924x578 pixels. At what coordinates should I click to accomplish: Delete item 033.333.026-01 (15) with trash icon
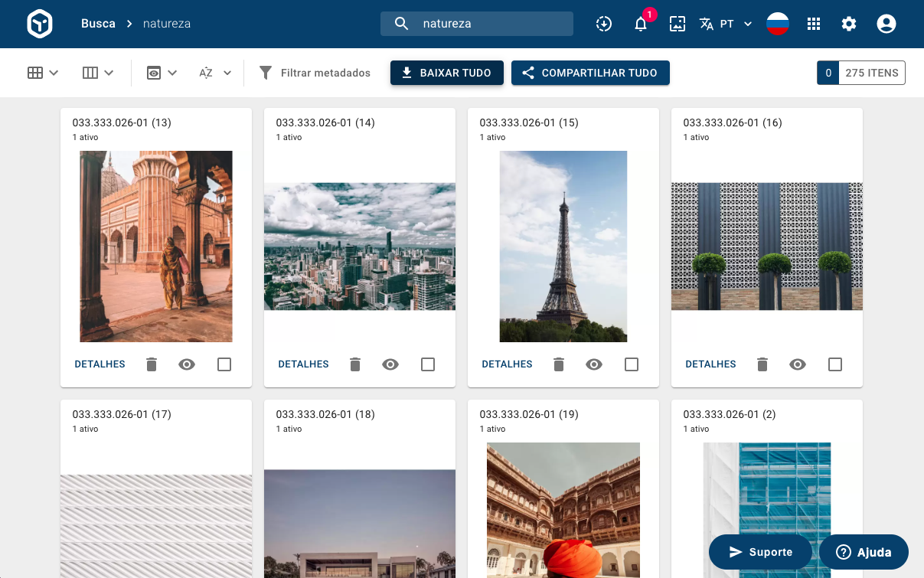tap(559, 364)
